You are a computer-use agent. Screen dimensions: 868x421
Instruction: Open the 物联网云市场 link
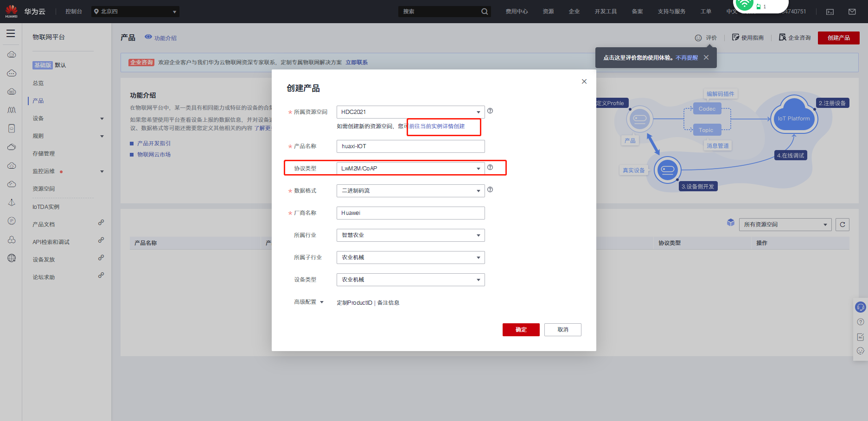click(154, 155)
